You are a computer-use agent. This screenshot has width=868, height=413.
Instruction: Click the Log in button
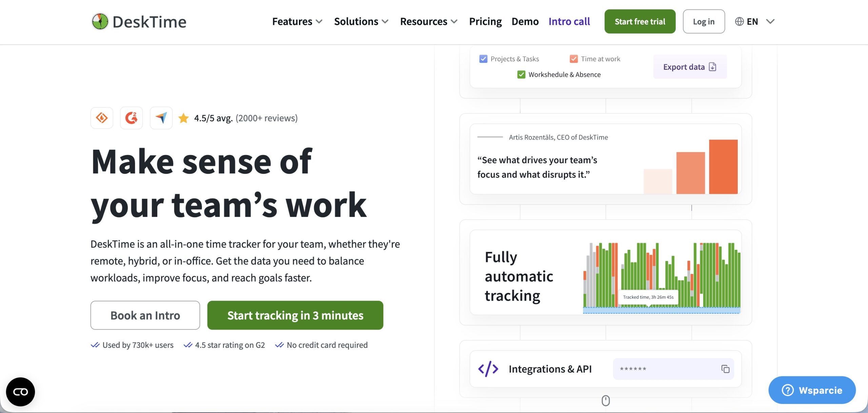pyautogui.click(x=704, y=21)
